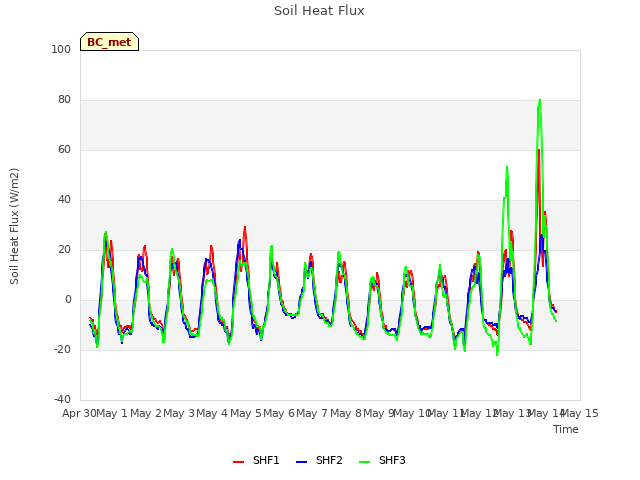Click the y-axis label -20

62,350
